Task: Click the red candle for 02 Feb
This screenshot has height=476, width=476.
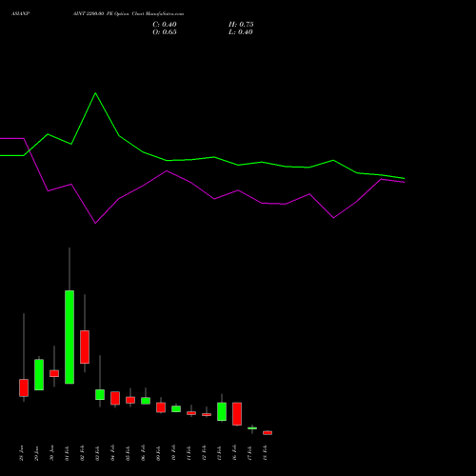Action: (x=85, y=347)
